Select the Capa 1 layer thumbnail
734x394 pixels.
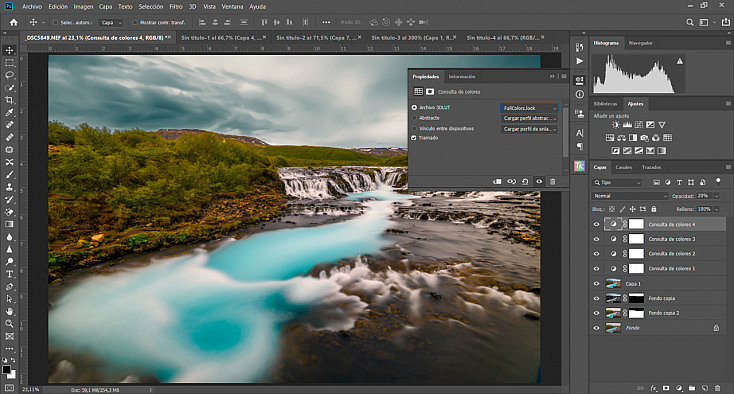(613, 284)
